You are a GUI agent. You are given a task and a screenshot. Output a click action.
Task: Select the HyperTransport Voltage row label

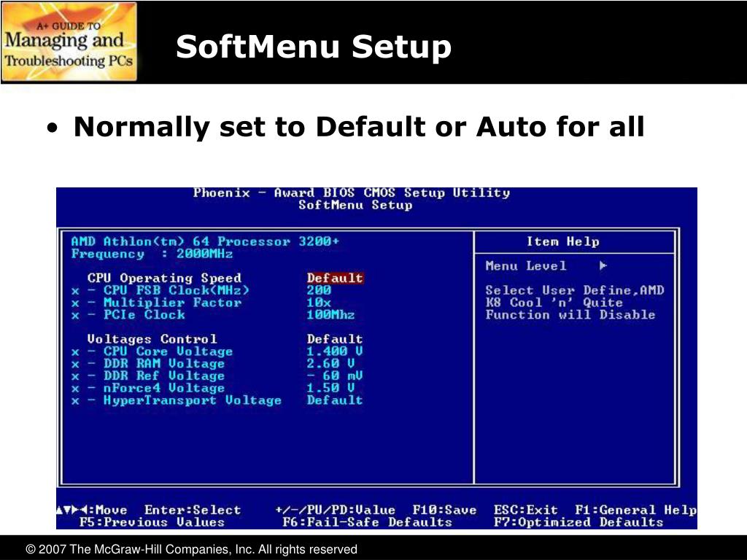point(193,400)
